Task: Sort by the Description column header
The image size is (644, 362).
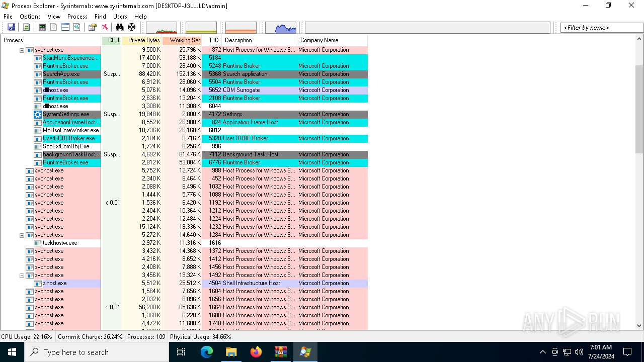Action: [260, 40]
